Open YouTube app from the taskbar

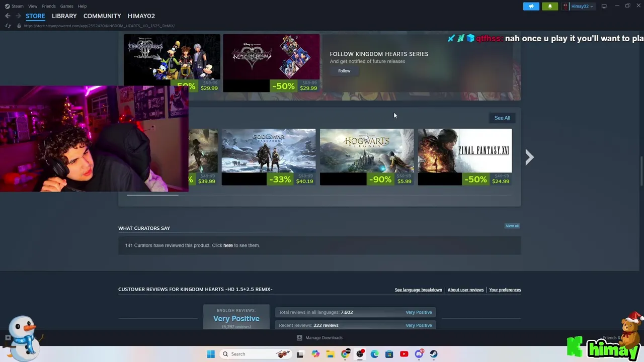404,354
